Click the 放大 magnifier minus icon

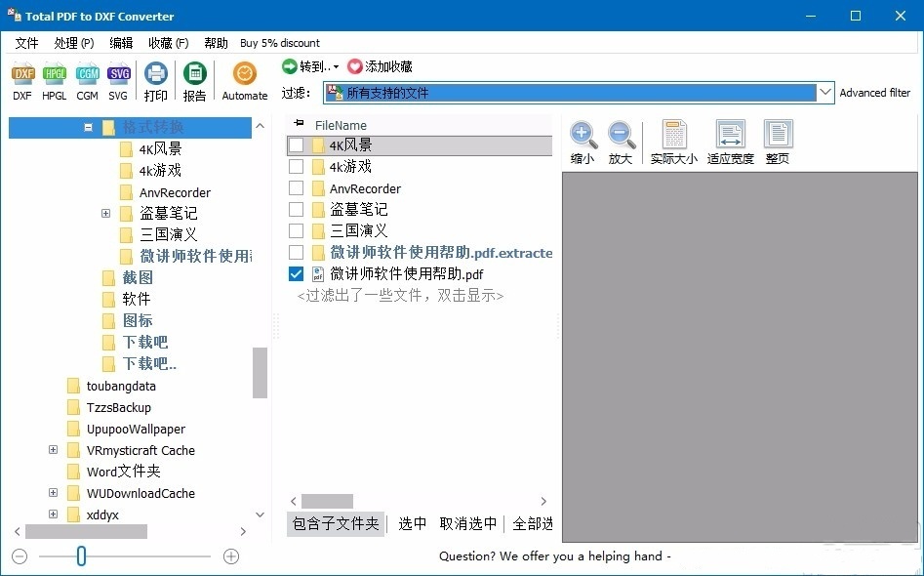click(x=622, y=136)
